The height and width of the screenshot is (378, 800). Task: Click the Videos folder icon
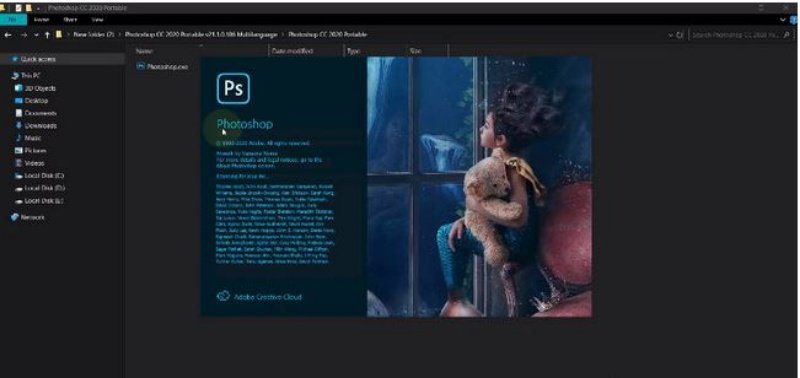[19, 163]
